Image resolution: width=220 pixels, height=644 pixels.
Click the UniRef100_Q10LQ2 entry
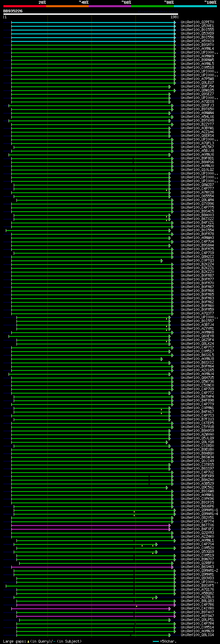(x=197, y=170)
